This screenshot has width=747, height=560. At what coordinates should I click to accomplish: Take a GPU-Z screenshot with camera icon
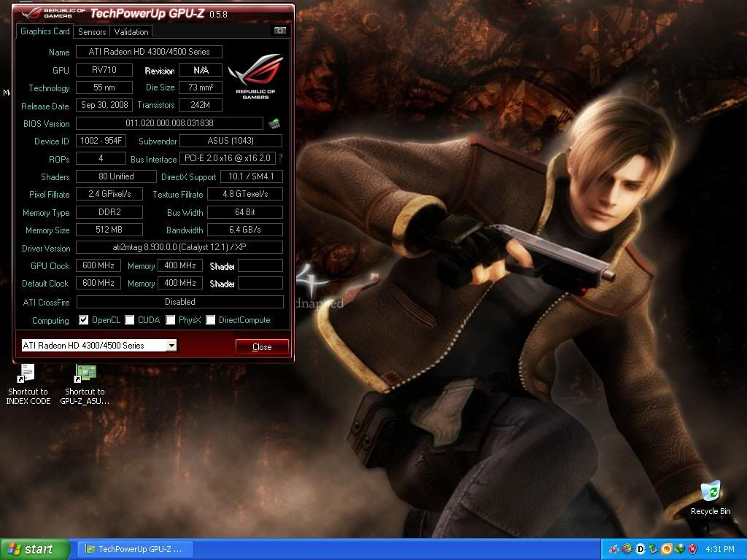click(x=279, y=31)
